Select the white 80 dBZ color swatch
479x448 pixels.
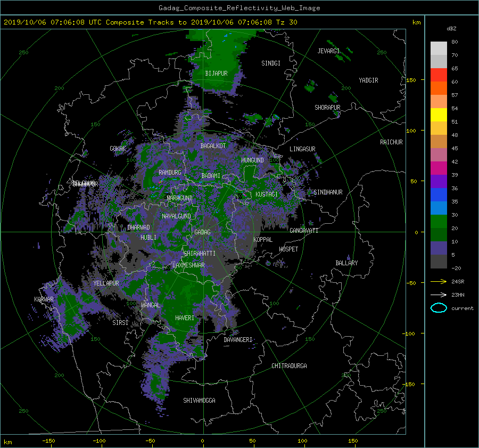[439, 48]
